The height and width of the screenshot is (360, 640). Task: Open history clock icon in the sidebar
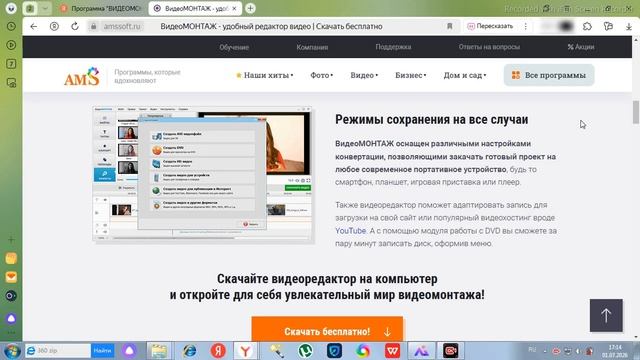tap(11, 26)
